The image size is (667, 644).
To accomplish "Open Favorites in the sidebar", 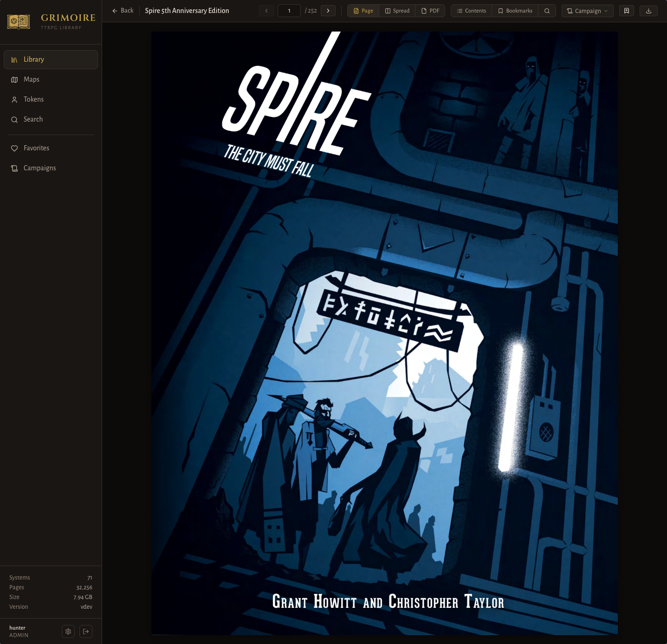I will pos(51,148).
